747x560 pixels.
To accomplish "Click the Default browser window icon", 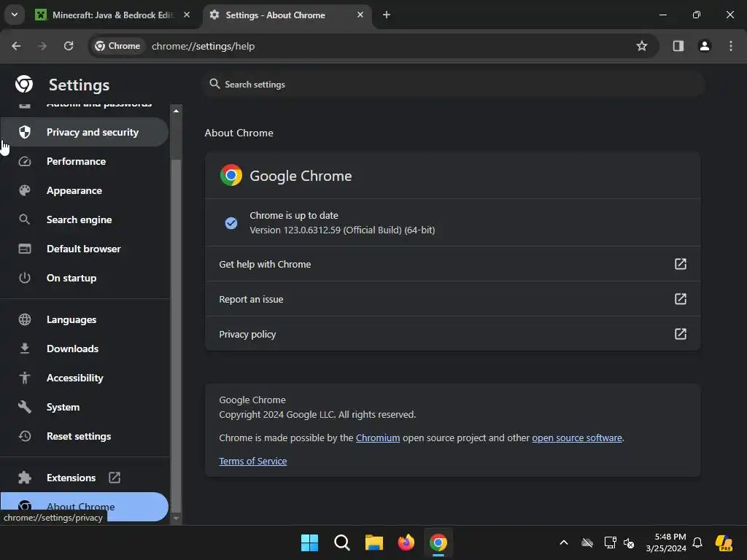I will [25, 249].
